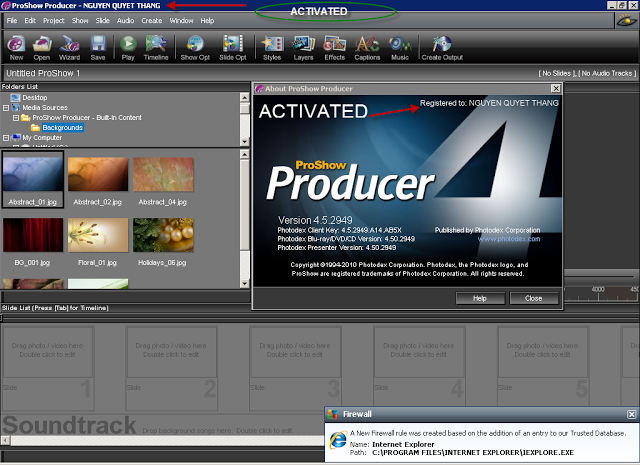Open the www.photodex.com link
This screenshot has width=640, height=465.
coord(509,239)
